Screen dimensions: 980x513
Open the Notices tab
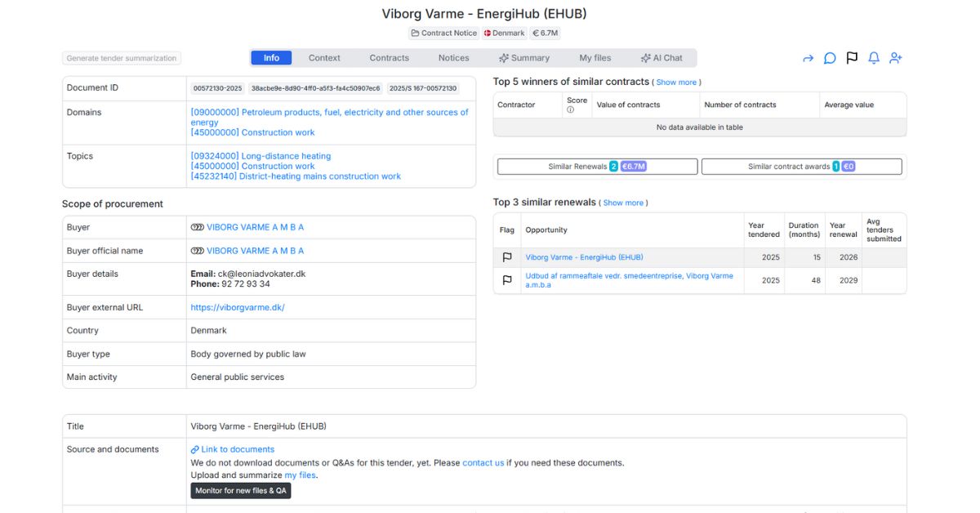click(x=453, y=58)
